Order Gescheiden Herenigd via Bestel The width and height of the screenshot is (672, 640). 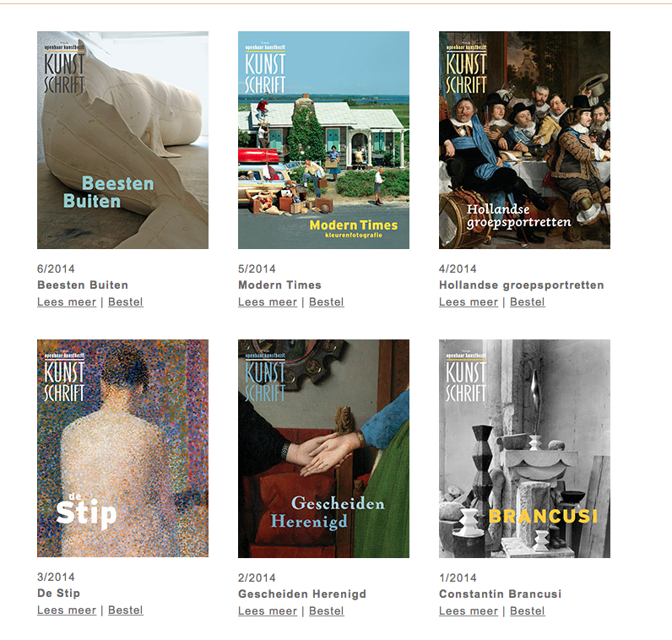click(x=327, y=610)
